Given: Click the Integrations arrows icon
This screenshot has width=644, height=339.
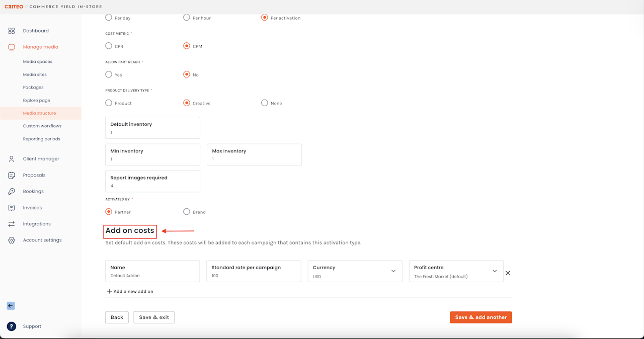Looking at the screenshot, I should 12,224.
